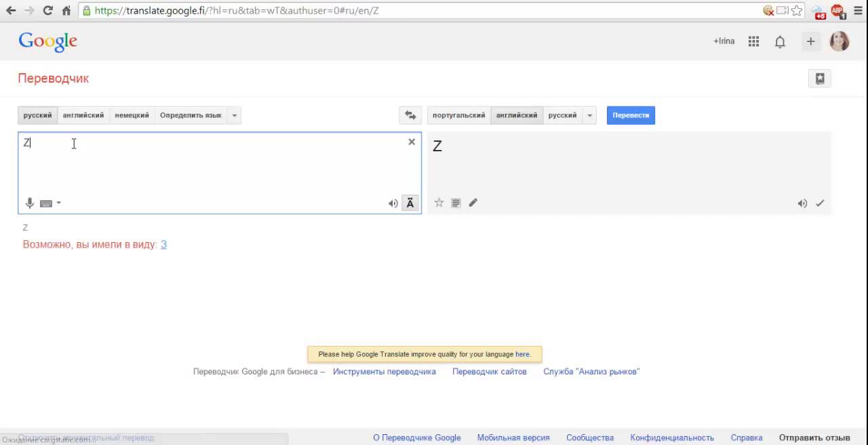Activate microphone voice input

(x=30, y=203)
